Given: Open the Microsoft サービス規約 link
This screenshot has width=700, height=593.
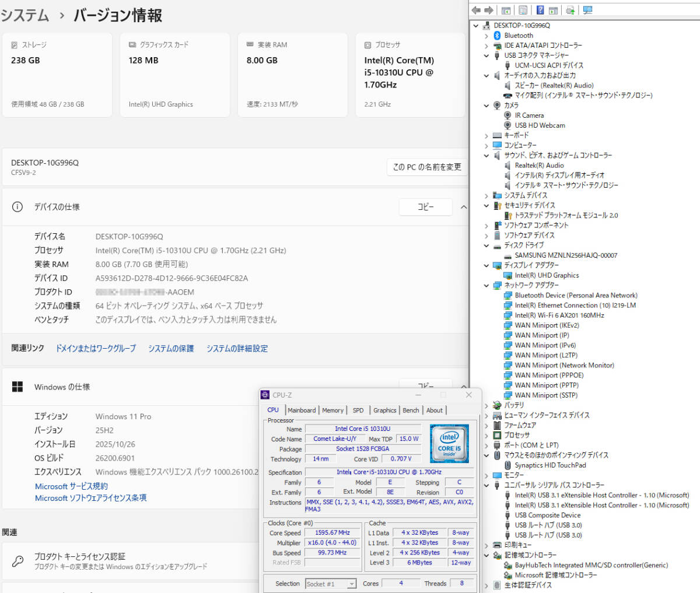Looking at the screenshot, I should pos(71,486).
